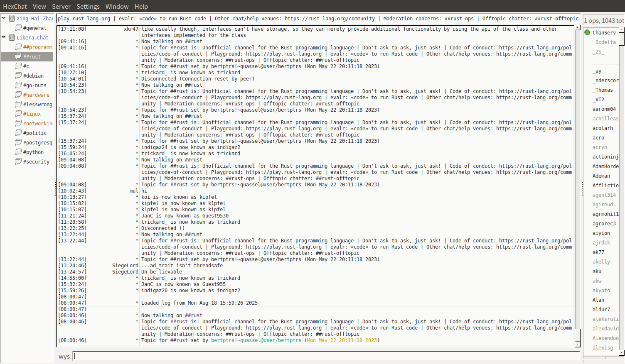The height and width of the screenshot is (364, 625).
Task: Click the "Loaded log from Mon Aug 18" line
Action: pyautogui.click(x=199, y=303)
